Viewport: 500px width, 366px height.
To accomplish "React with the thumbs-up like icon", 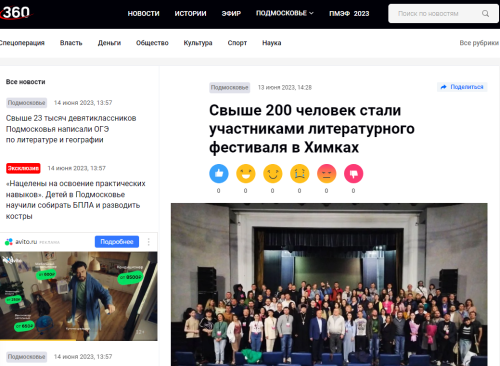I will pyautogui.click(x=219, y=174).
